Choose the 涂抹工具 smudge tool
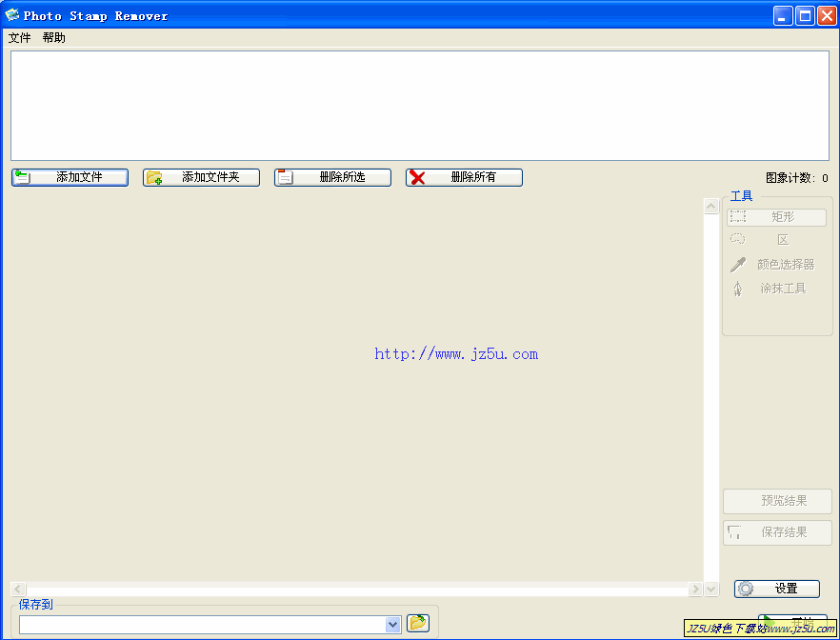 (x=776, y=289)
